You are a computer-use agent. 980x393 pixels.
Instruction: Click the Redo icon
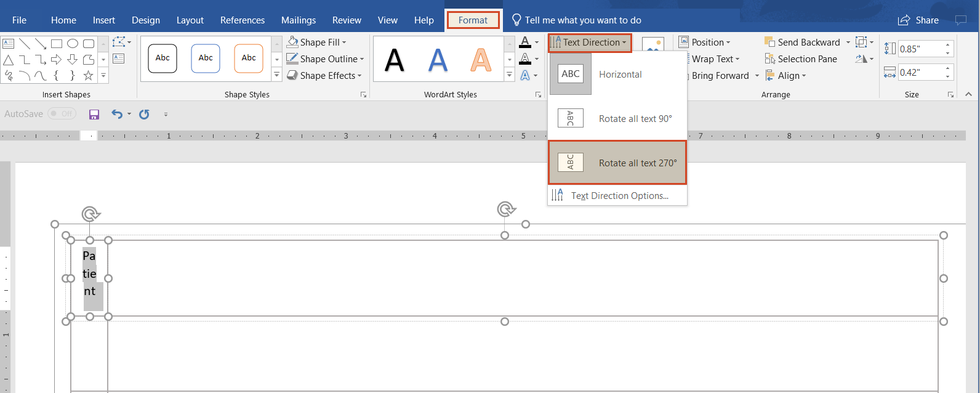tap(144, 114)
